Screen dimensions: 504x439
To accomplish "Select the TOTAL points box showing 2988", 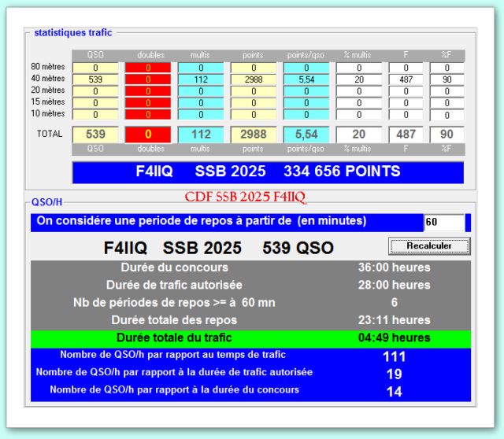I will (x=253, y=135).
